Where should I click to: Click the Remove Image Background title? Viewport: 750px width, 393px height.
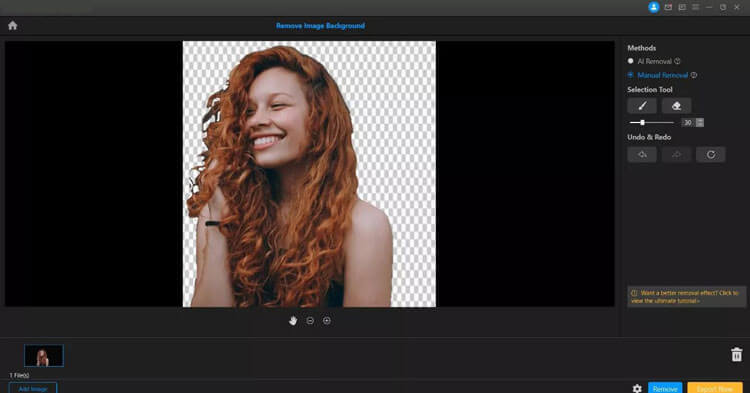click(320, 26)
